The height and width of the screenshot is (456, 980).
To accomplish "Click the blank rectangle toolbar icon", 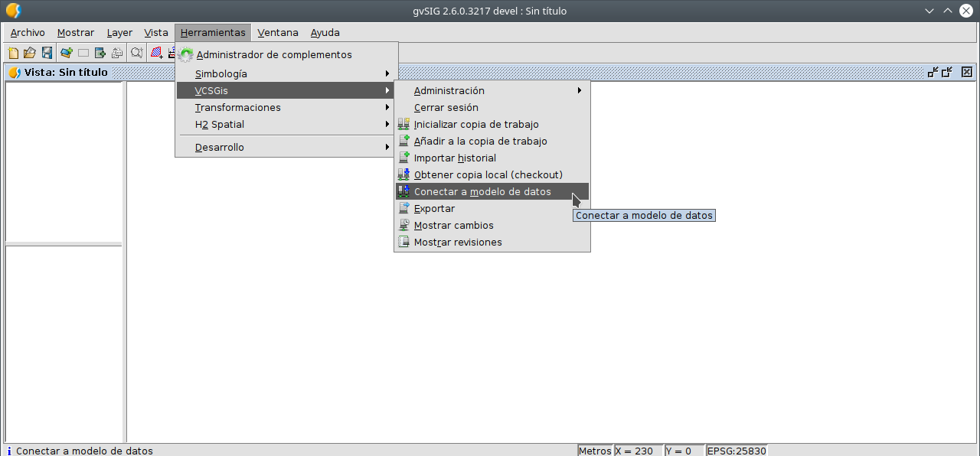I will [x=83, y=53].
